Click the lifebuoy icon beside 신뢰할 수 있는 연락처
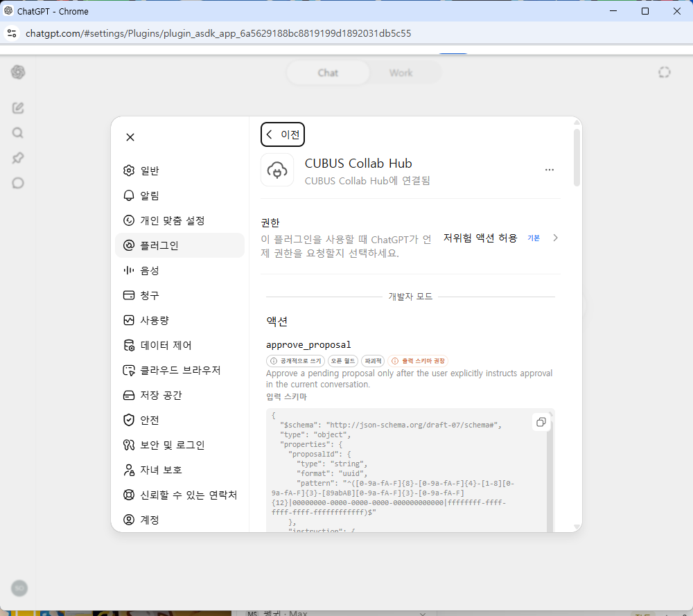This screenshot has height=616, width=693. [129, 495]
